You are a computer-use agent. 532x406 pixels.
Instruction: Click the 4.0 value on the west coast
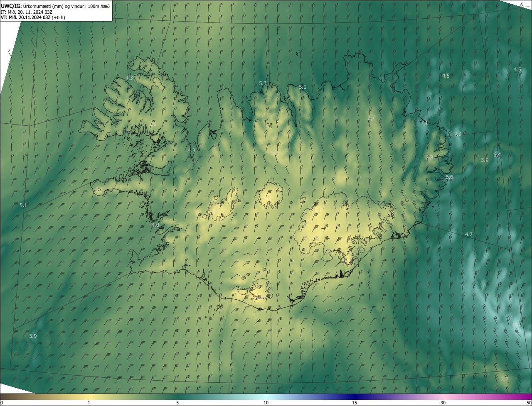click(155, 225)
